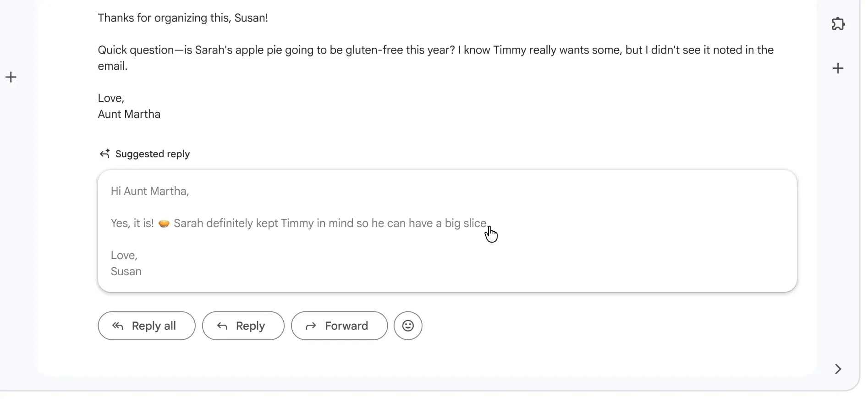Click the plus icon below the puzzle icon
This screenshot has width=868, height=399.
(838, 68)
